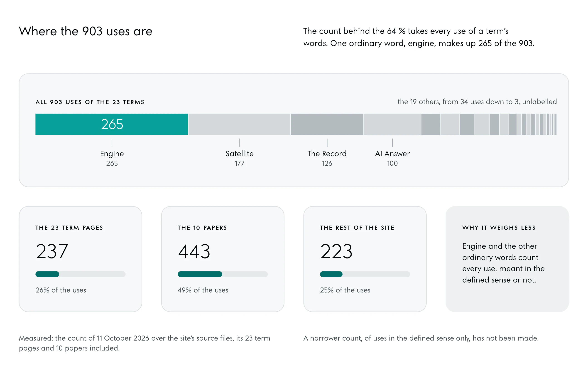Click the value 100 under AI Answer
This screenshot has height=375, width=588.
click(x=392, y=163)
